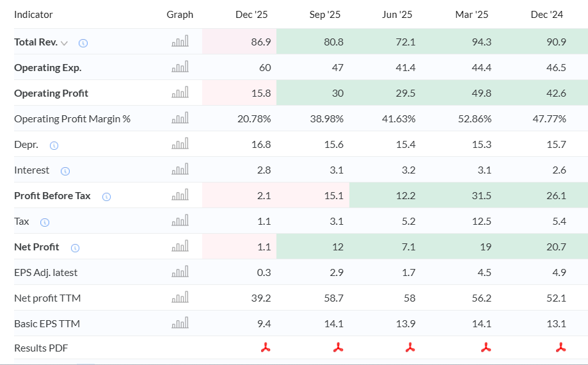Click info icon beside Depr.

[x=54, y=145]
